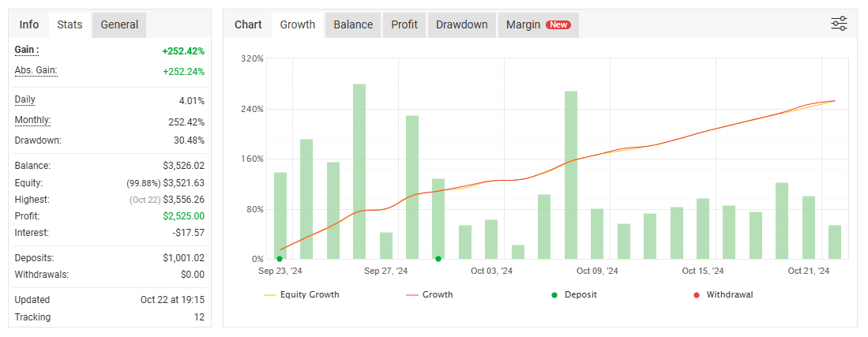Click the Sep 23, '24 axis label
Image resolution: width=868 pixels, height=337 pixels.
tap(280, 271)
